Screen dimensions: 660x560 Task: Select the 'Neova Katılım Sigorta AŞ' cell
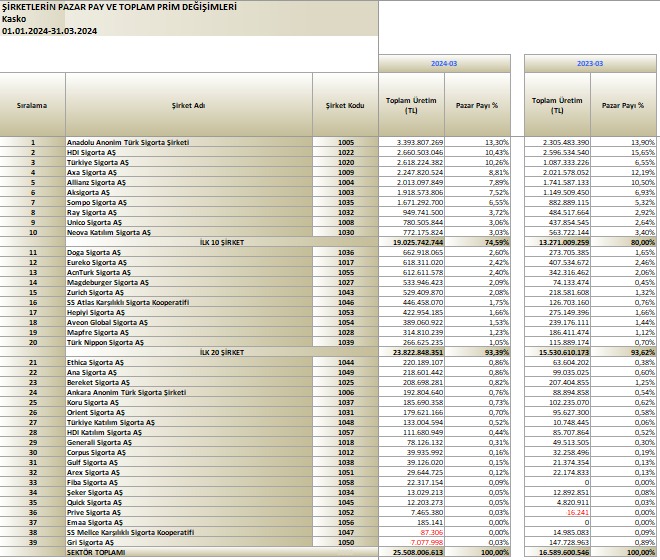[x=189, y=232]
